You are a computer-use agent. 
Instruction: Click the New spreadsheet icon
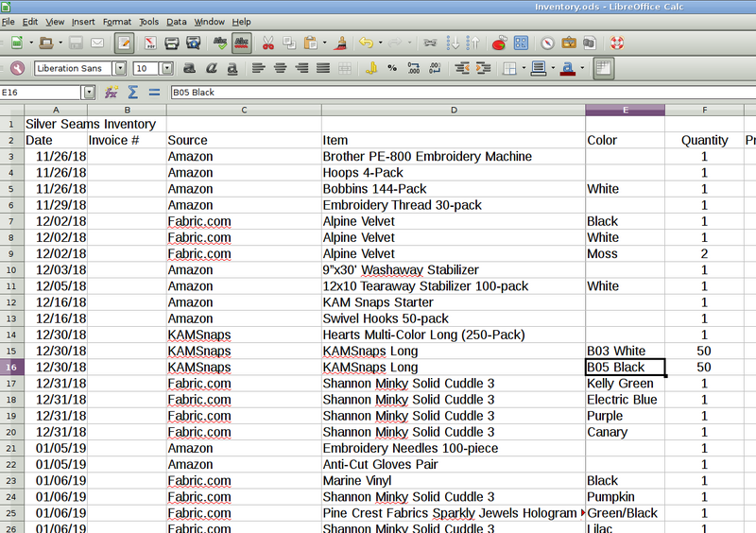pos(17,43)
